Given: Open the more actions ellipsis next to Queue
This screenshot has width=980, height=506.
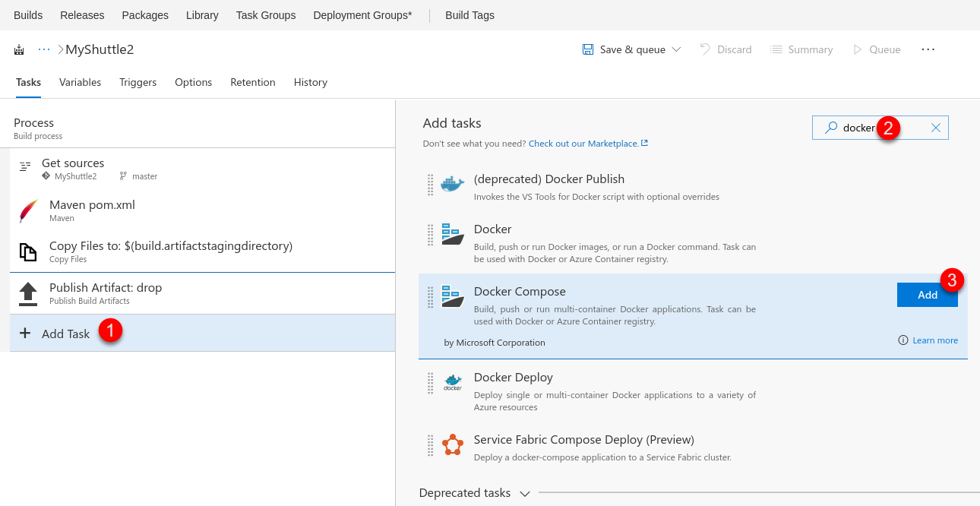Looking at the screenshot, I should coord(928,49).
